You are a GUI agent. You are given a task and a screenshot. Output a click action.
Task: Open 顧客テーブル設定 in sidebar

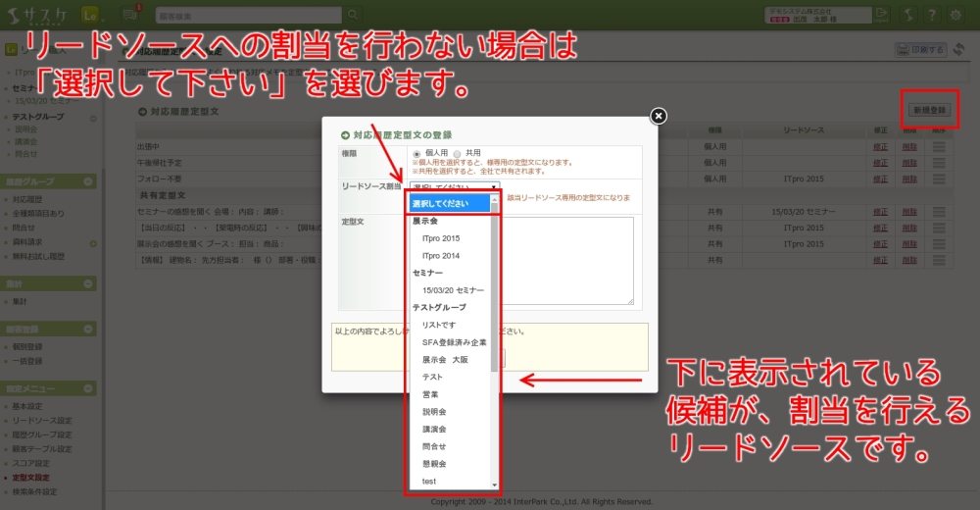[42, 449]
